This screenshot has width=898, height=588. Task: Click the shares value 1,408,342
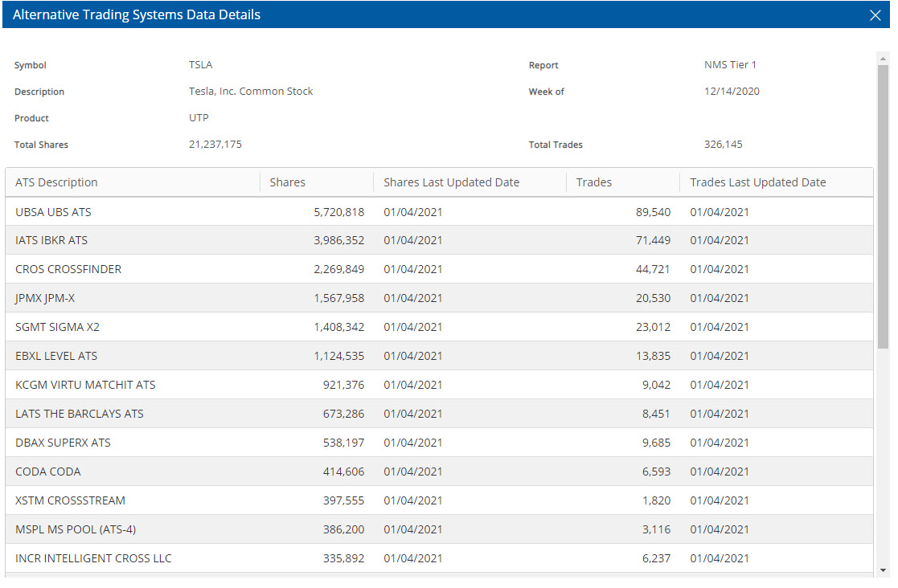[338, 327]
